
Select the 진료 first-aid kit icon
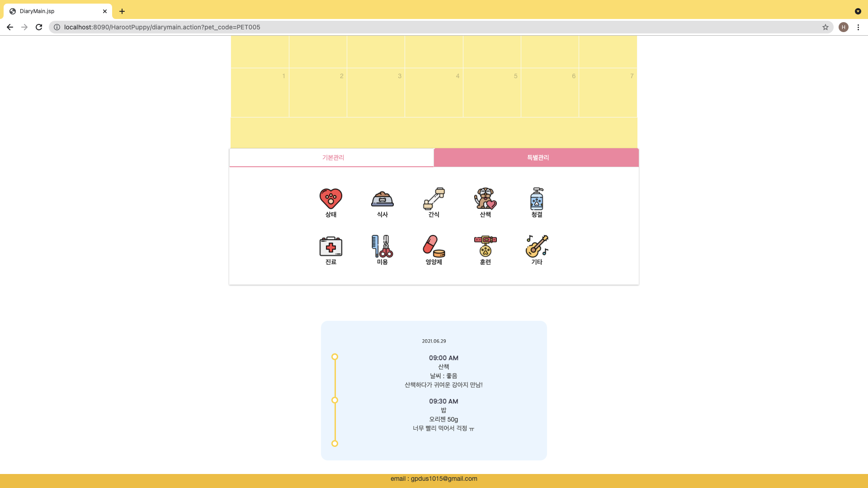coord(330,246)
